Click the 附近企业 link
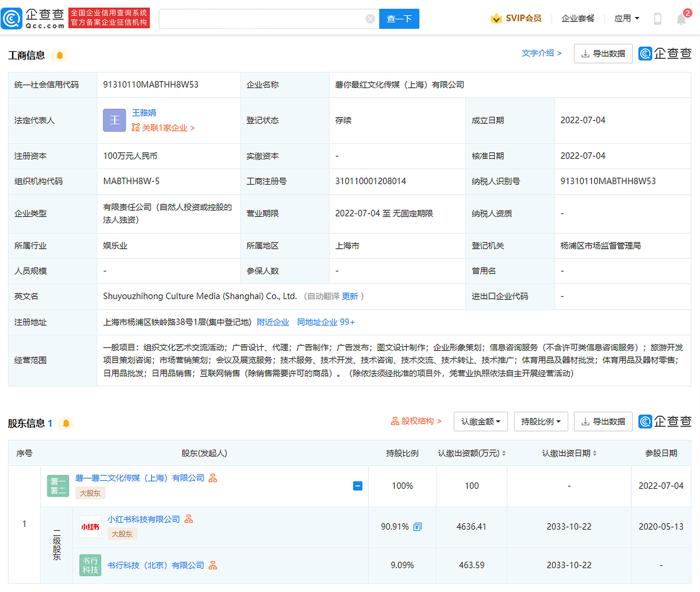 (x=273, y=322)
